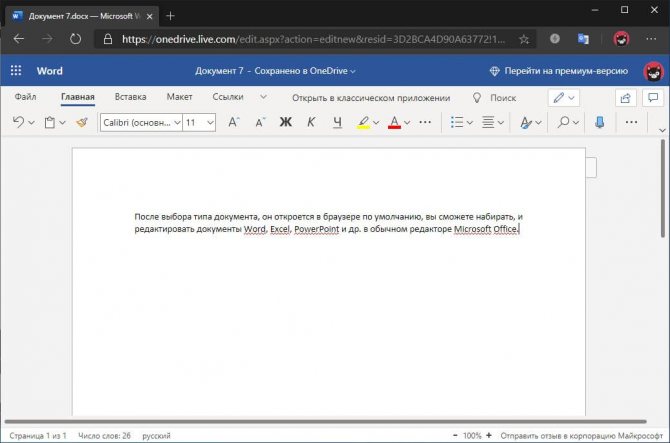Click the vertical scrollbar thumb
The height and width of the screenshot is (443, 670).
point(663,188)
